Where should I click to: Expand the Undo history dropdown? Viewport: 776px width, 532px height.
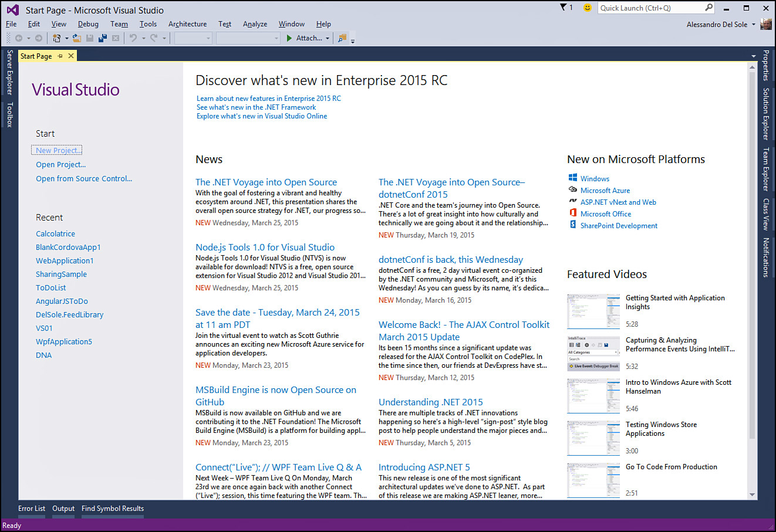143,39
